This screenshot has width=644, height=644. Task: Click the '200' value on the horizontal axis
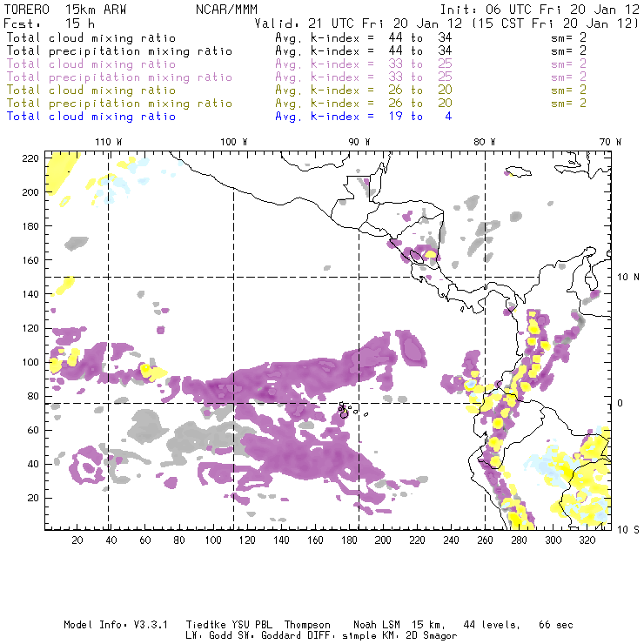point(383,540)
